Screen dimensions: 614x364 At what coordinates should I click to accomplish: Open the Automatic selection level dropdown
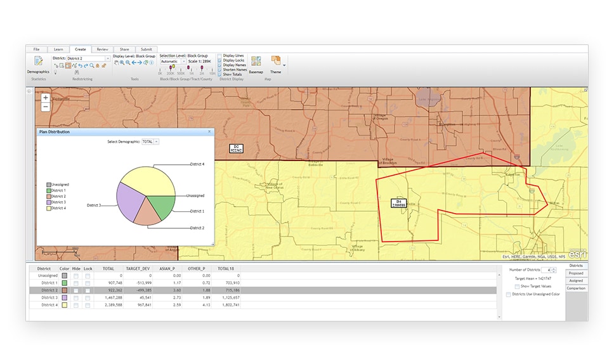click(x=184, y=62)
